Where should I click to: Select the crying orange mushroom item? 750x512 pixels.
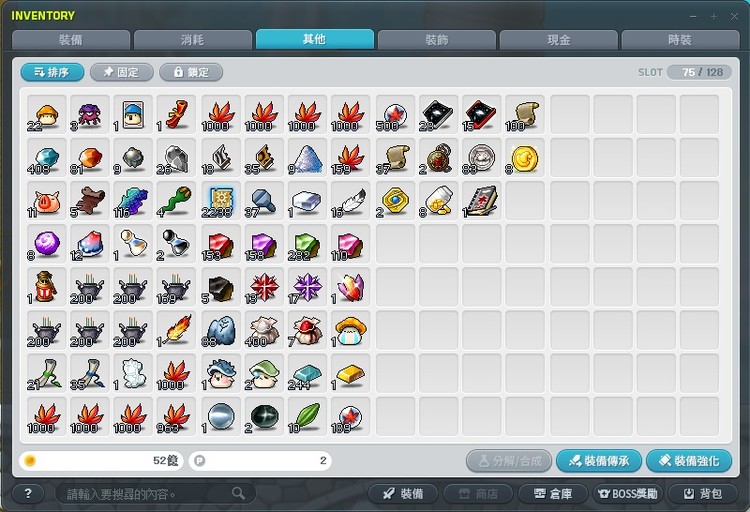point(350,330)
